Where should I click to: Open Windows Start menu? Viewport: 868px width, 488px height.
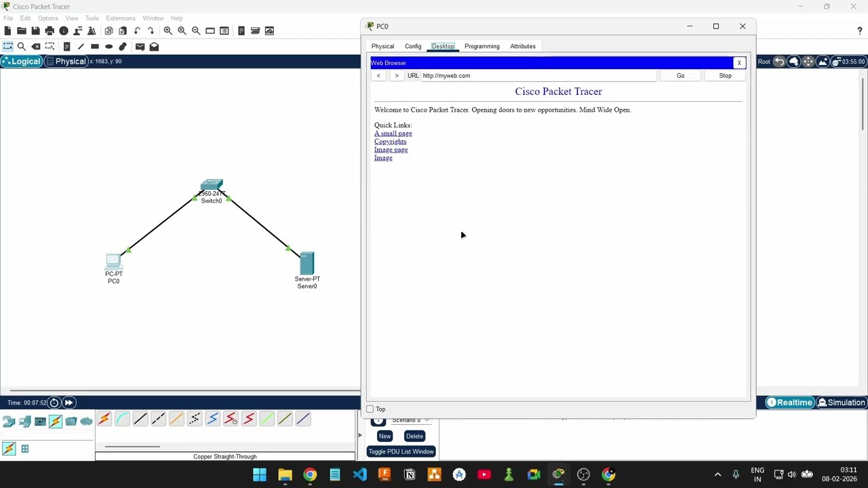click(x=260, y=474)
